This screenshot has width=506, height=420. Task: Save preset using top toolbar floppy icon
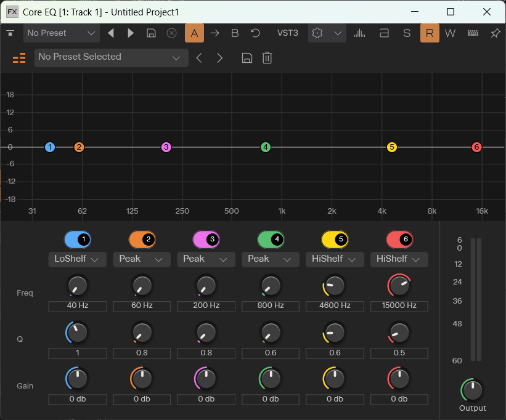151,33
